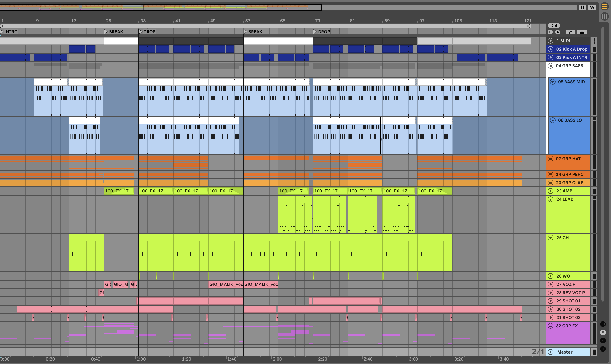Click the automation mode line icon
The width and height of the screenshot is (611, 364).
click(x=570, y=32)
